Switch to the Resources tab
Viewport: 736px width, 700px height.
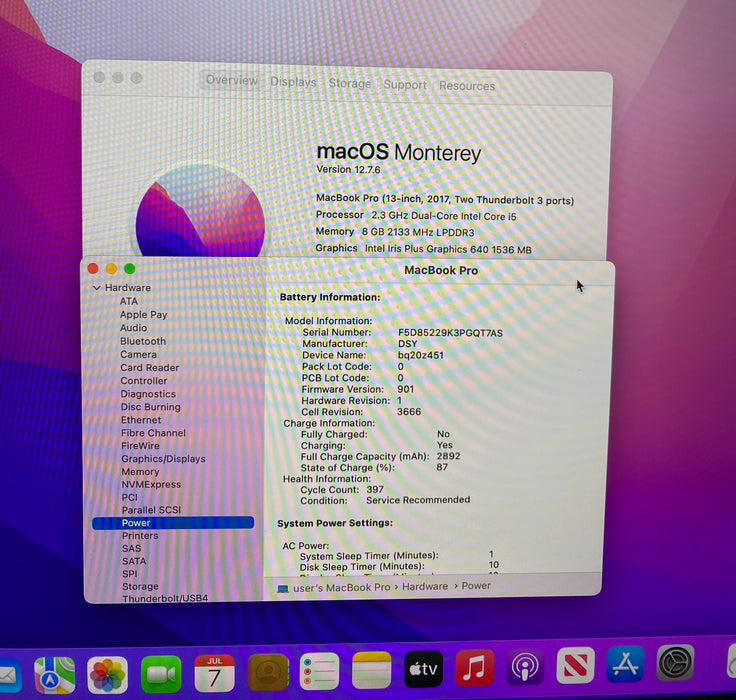467,86
